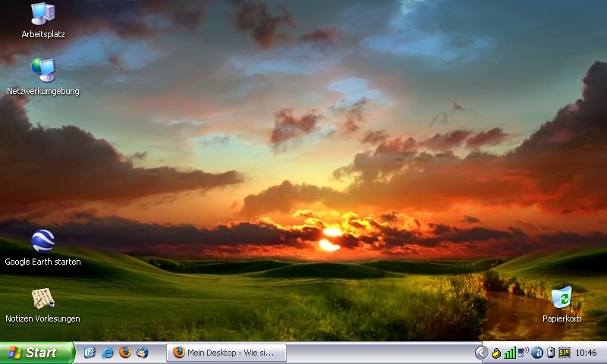607x364 pixels.
Task: Click the blue circular 'a' tray icon
Action: pos(537,353)
